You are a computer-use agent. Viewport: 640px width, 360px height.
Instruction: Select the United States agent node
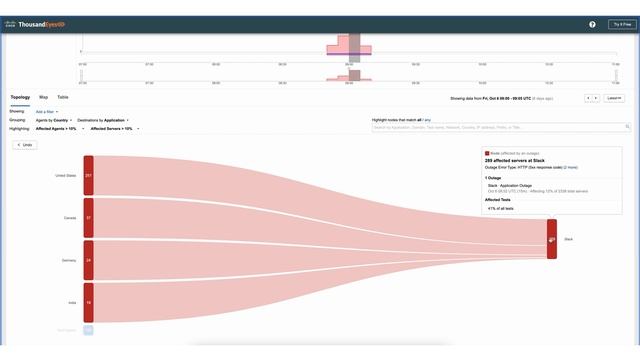(89, 176)
